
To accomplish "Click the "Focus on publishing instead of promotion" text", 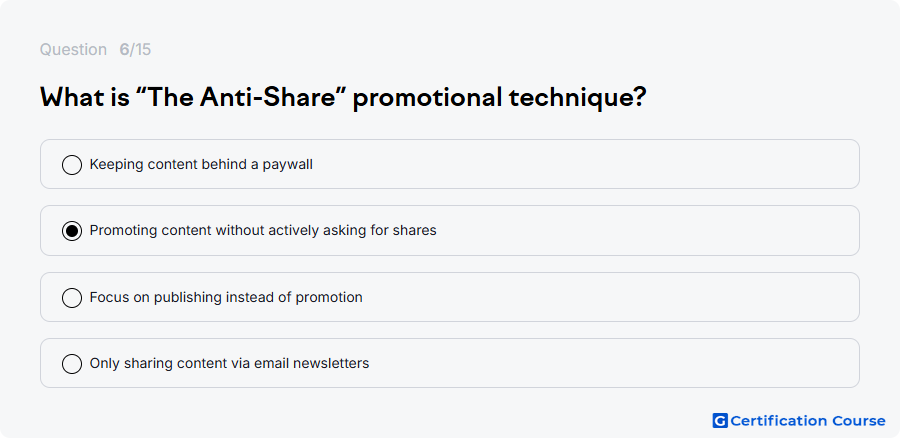I will 226,297.
